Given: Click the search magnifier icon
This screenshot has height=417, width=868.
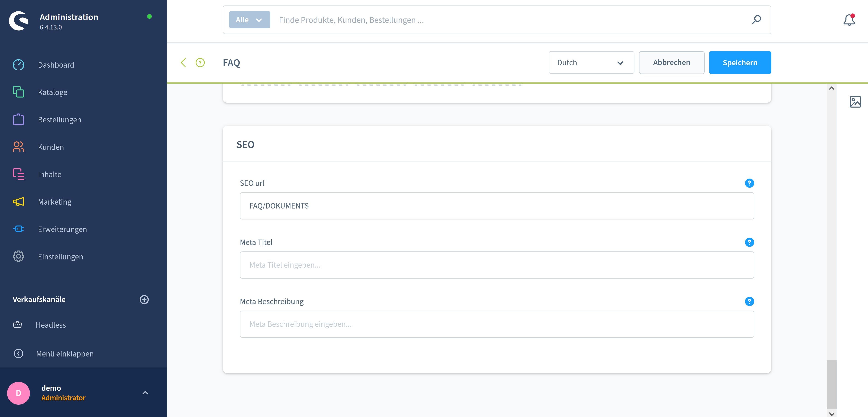Looking at the screenshot, I should (x=756, y=20).
